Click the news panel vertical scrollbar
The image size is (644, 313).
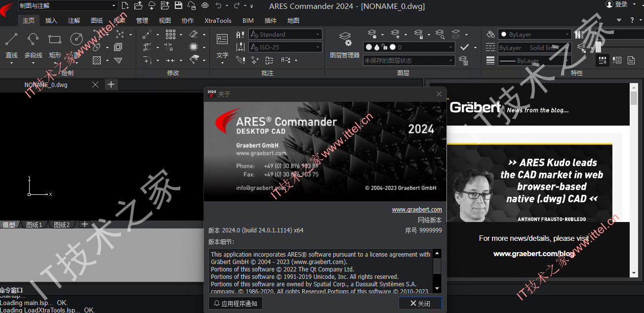click(x=634, y=180)
